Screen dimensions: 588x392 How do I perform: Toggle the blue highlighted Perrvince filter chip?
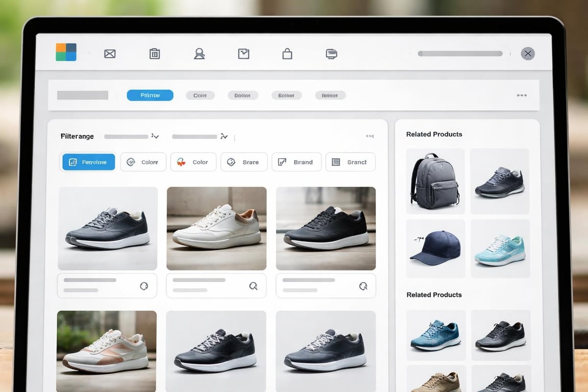89,162
